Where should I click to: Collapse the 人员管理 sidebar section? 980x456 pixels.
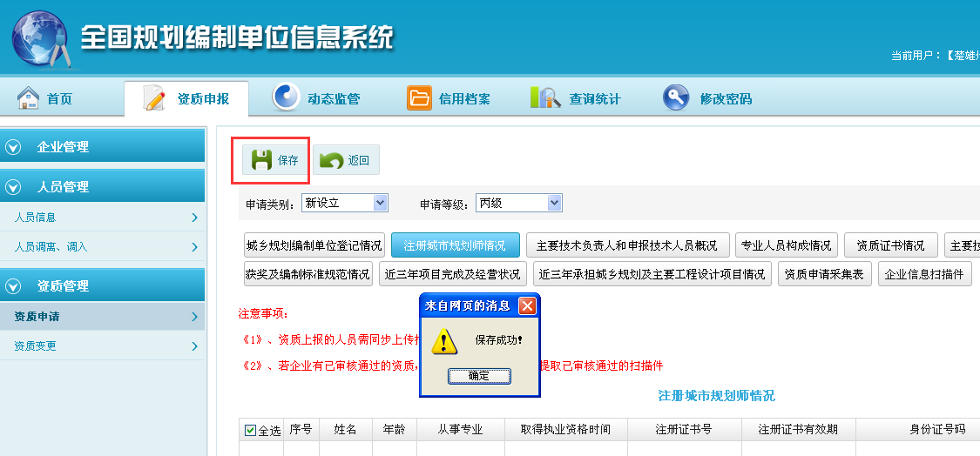13,187
